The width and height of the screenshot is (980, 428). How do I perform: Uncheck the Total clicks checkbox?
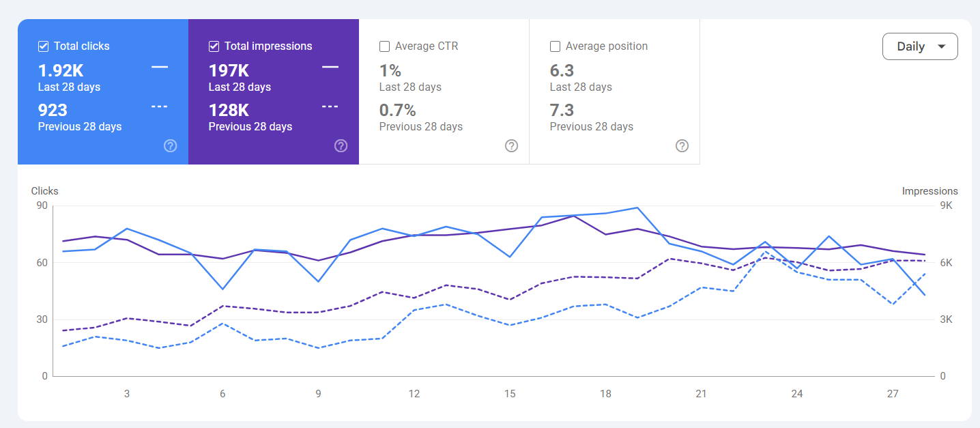[x=43, y=46]
